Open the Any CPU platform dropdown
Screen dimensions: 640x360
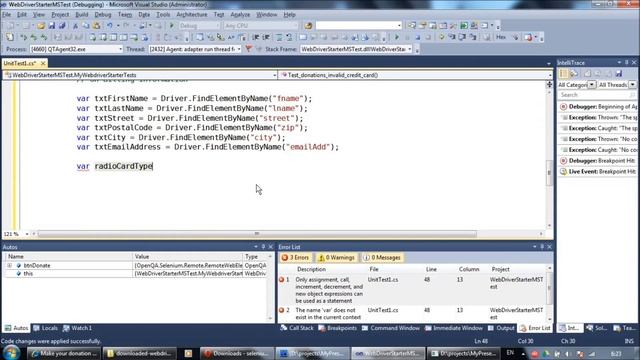(x=261, y=26)
